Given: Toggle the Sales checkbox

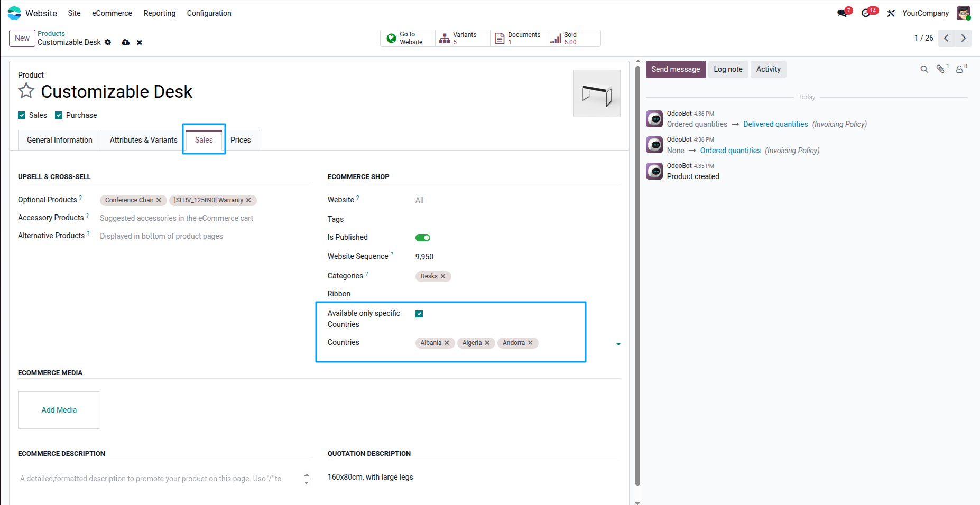Looking at the screenshot, I should point(22,115).
